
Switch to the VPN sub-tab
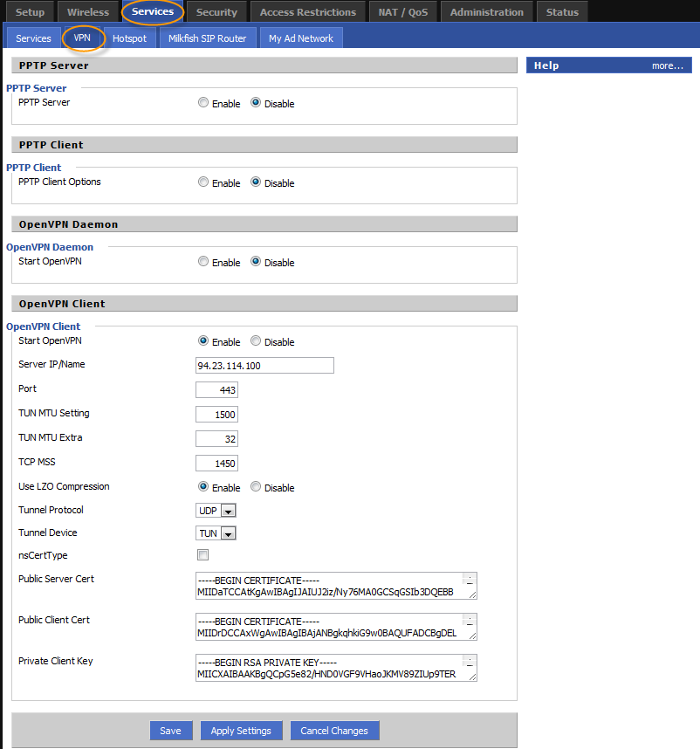(x=82, y=38)
